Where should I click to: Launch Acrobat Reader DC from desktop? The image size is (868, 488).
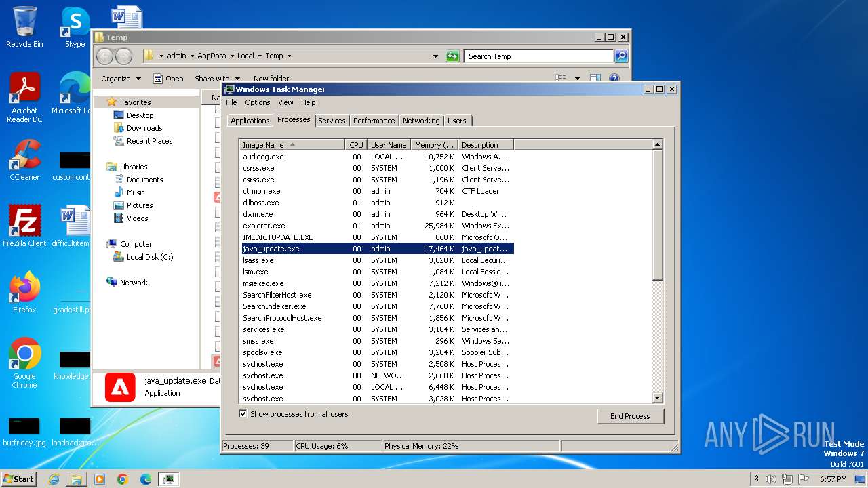24,97
